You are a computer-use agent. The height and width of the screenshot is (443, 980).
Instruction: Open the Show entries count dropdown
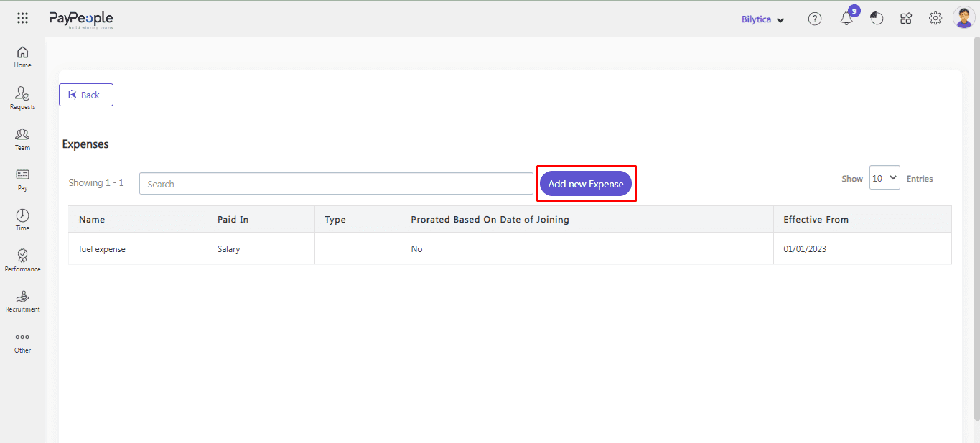coord(885,178)
